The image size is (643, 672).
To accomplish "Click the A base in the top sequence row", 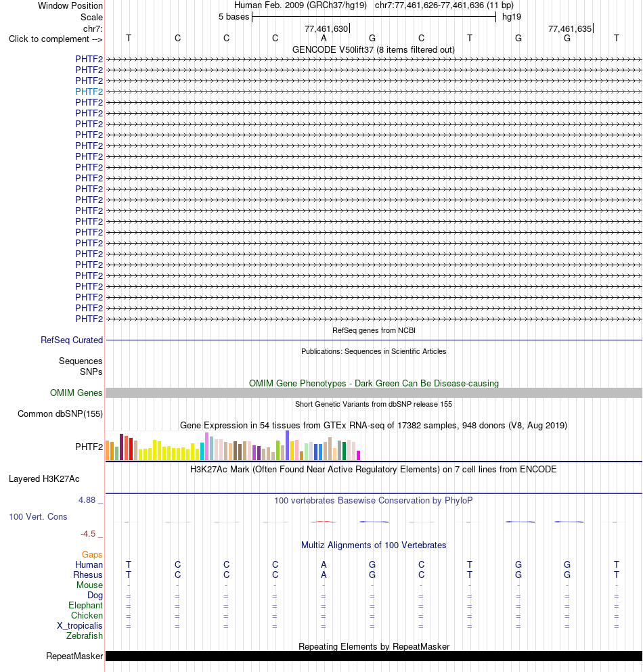I will (324, 38).
